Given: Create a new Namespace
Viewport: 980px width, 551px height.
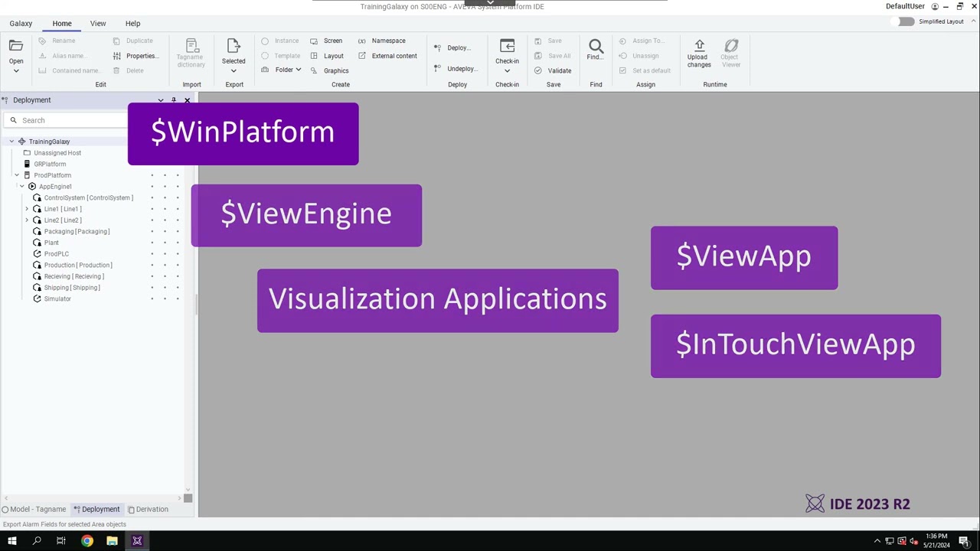Looking at the screenshot, I should pos(382,41).
